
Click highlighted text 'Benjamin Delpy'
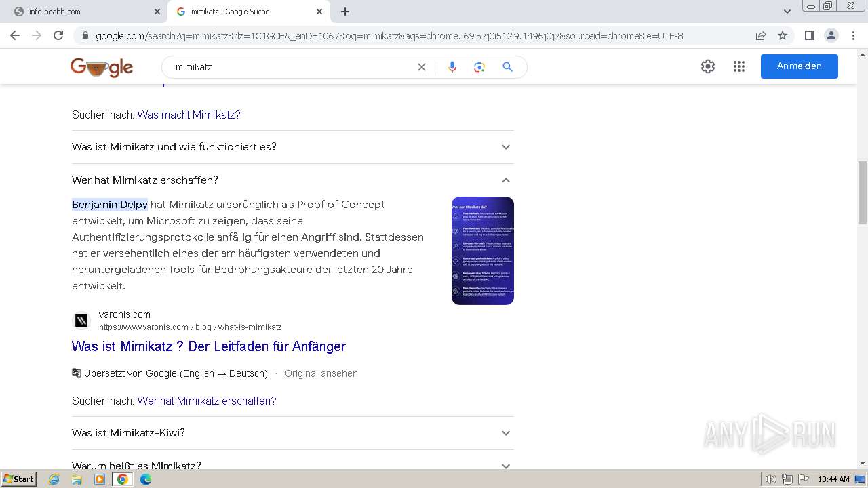pyautogui.click(x=110, y=205)
